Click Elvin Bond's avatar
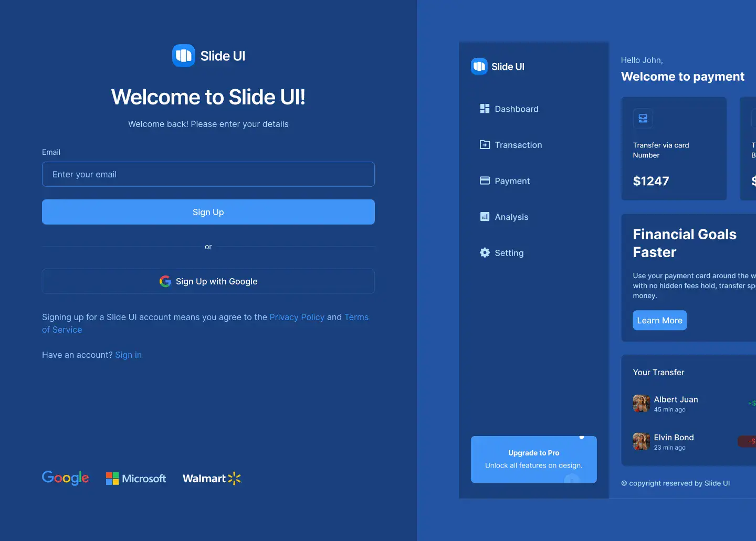Image resolution: width=756 pixels, height=541 pixels. click(x=642, y=441)
